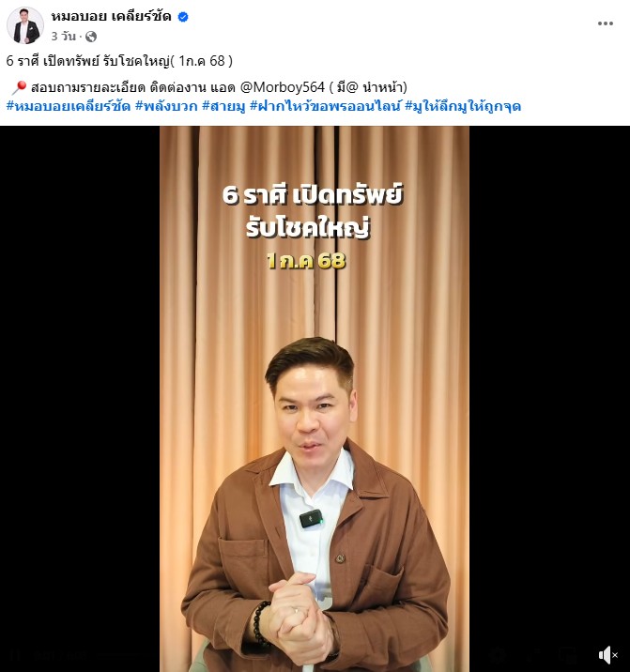Open the post timestamp "3 วัน"
Image resolution: width=630 pixels, height=672 pixels.
coord(63,37)
